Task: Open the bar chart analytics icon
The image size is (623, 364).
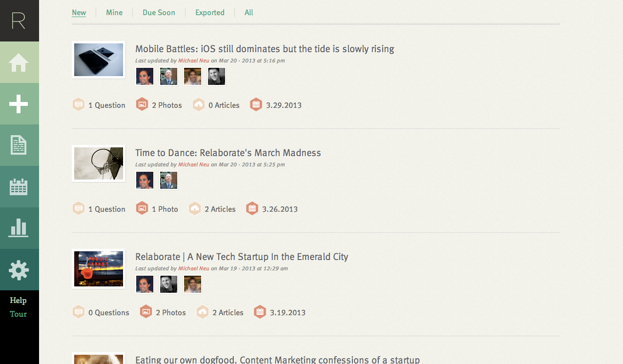Action: pos(19,228)
